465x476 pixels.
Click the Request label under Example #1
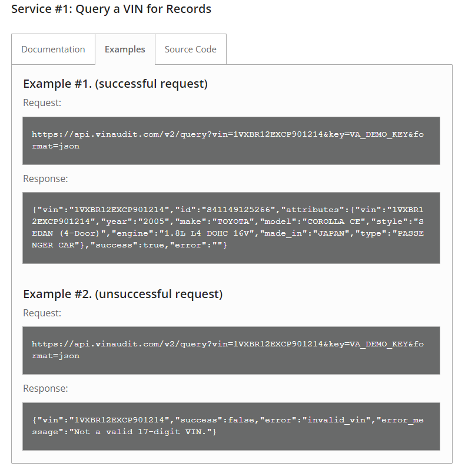[42, 103]
